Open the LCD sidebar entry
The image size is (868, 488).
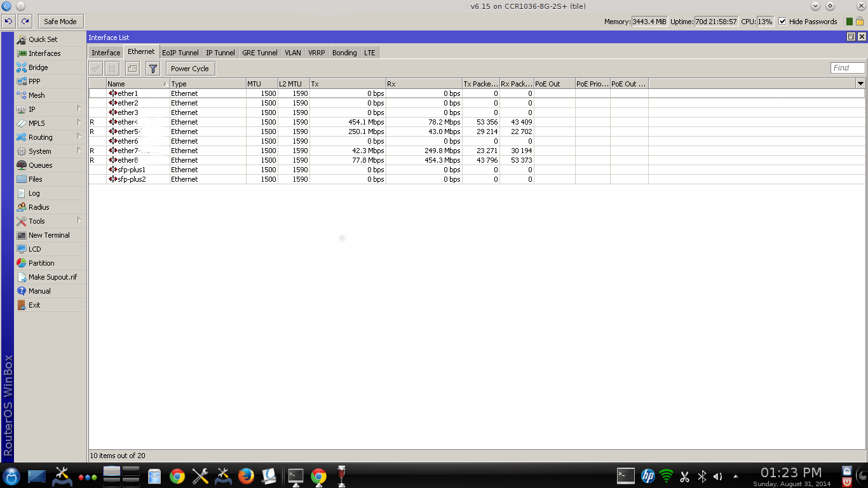[50, 249]
